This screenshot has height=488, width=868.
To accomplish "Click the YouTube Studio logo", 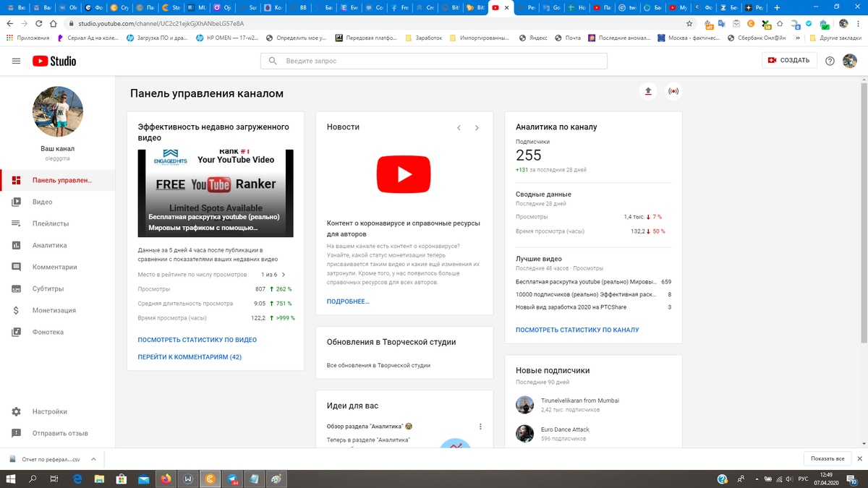I will pyautogui.click(x=54, y=61).
